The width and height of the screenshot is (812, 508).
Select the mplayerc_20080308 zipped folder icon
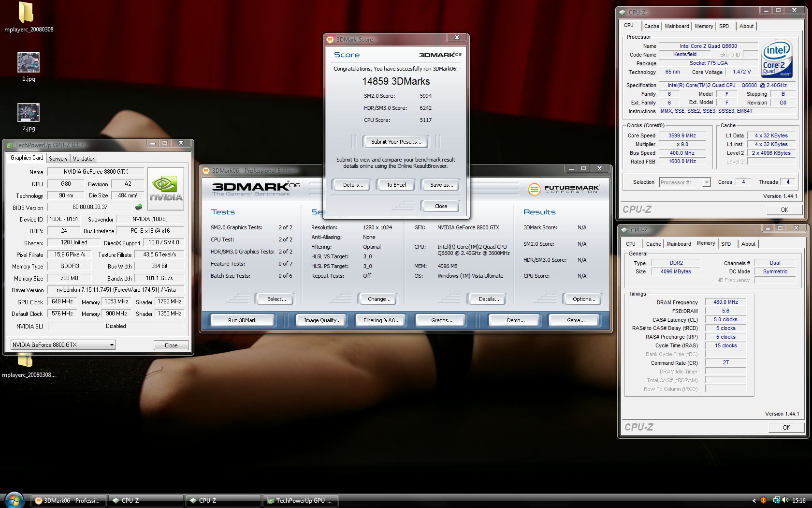25,360
